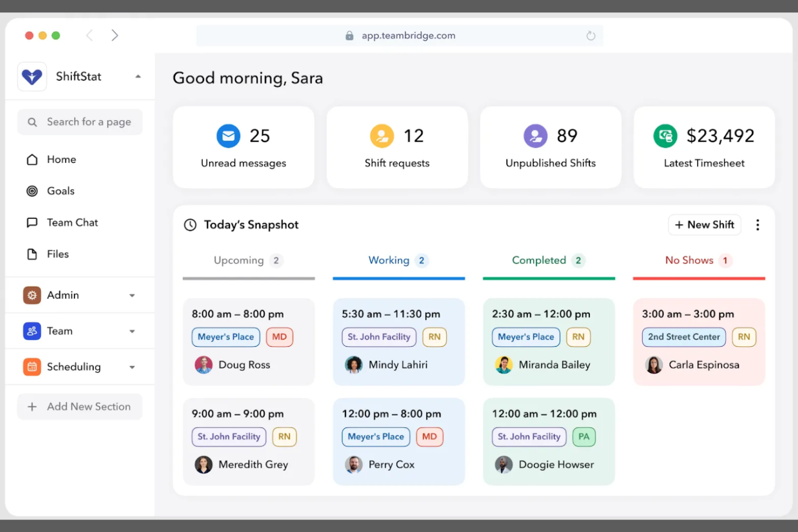Click the PA badge on Doogie Howser's shift
The height and width of the screenshot is (532, 798).
tap(584, 437)
